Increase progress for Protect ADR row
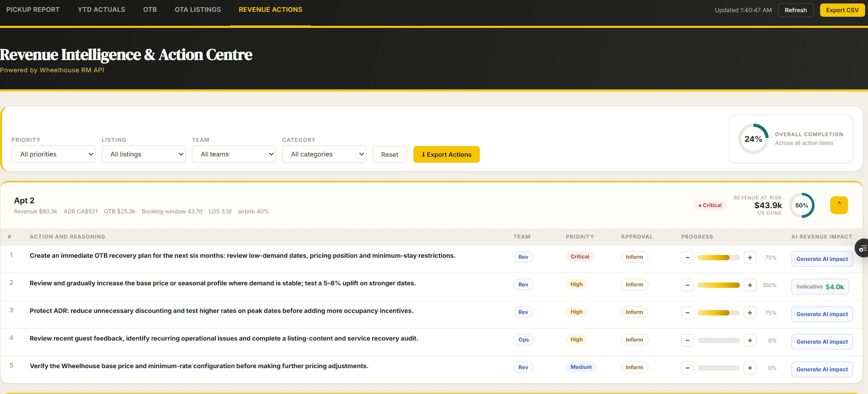 pos(750,313)
